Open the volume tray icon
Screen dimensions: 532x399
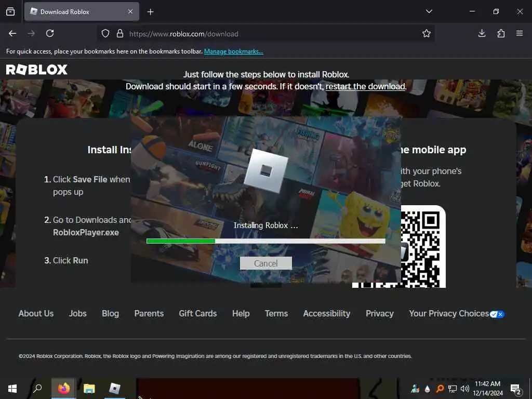pos(465,389)
